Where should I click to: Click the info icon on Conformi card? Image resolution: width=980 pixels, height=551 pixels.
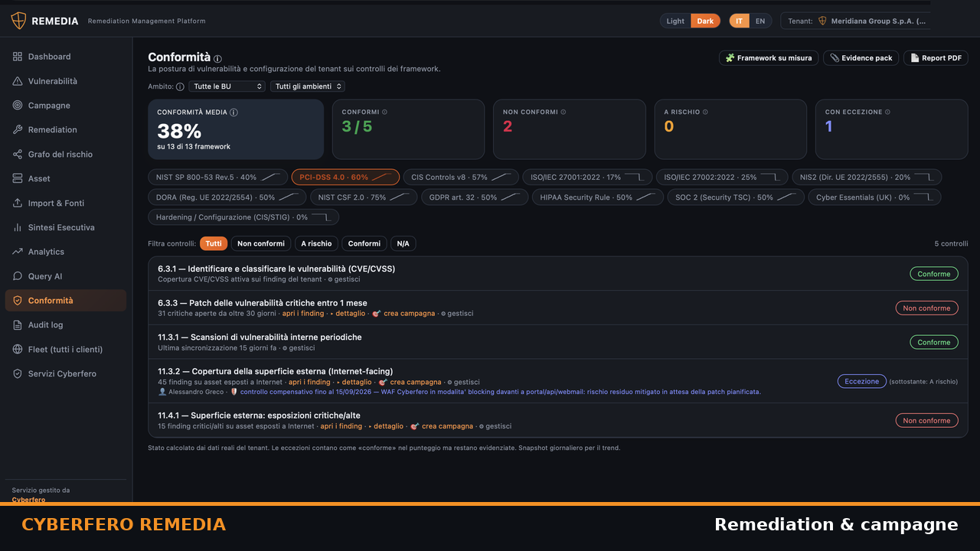pyautogui.click(x=384, y=112)
